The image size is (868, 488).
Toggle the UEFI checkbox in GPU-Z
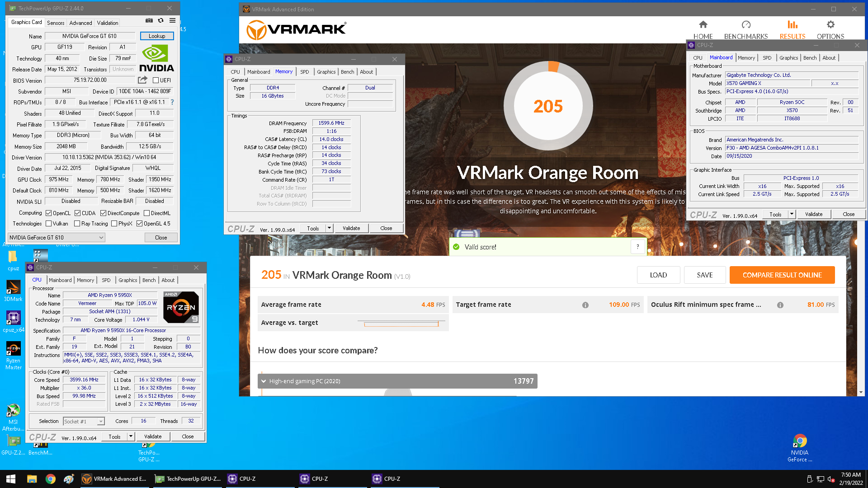pos(156,80)
